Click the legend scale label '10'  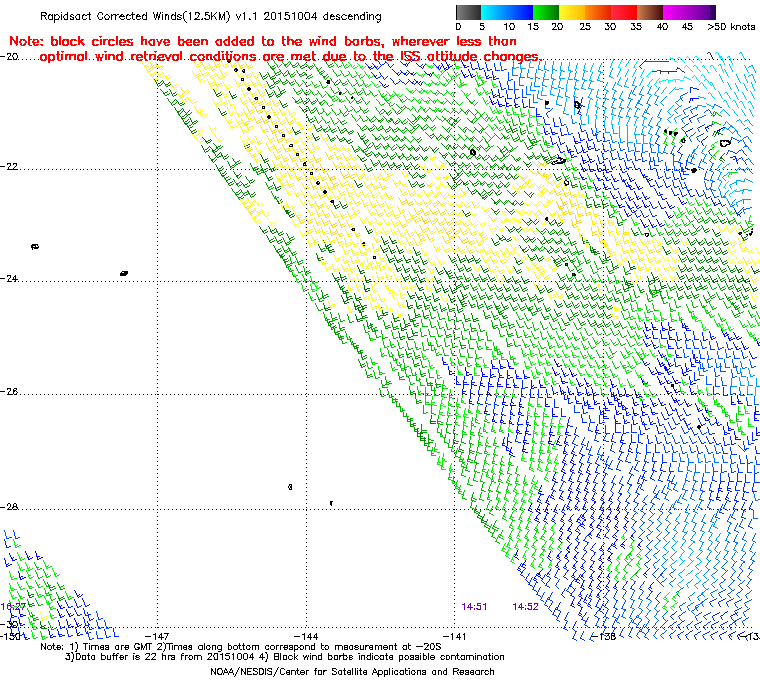[x=509, y=27]
